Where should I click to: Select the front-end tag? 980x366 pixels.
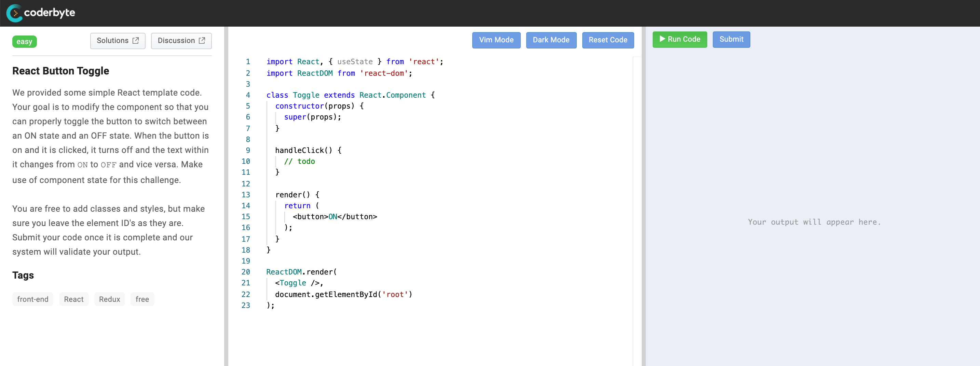coord(32,299)
